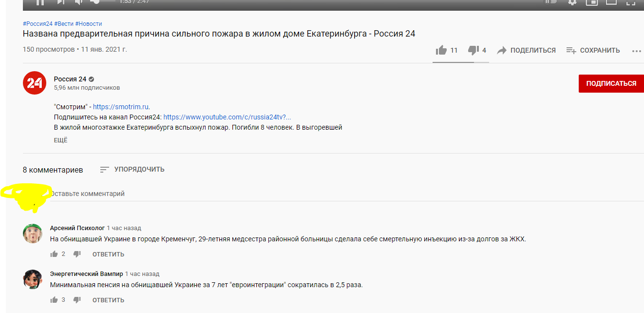This screenshot has height=313, width=644.
Task: Open the УПОРЯДОЧИТЬ comment sorting options
Action: point(132,169)
